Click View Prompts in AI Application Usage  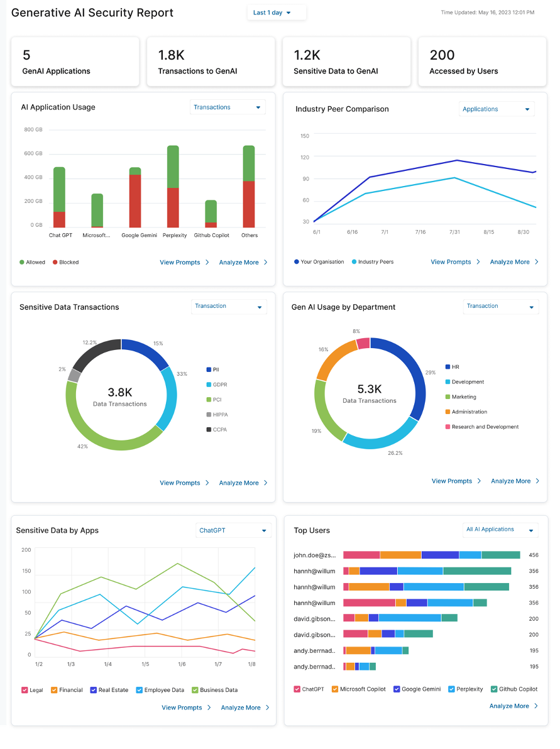pos(184,262)
